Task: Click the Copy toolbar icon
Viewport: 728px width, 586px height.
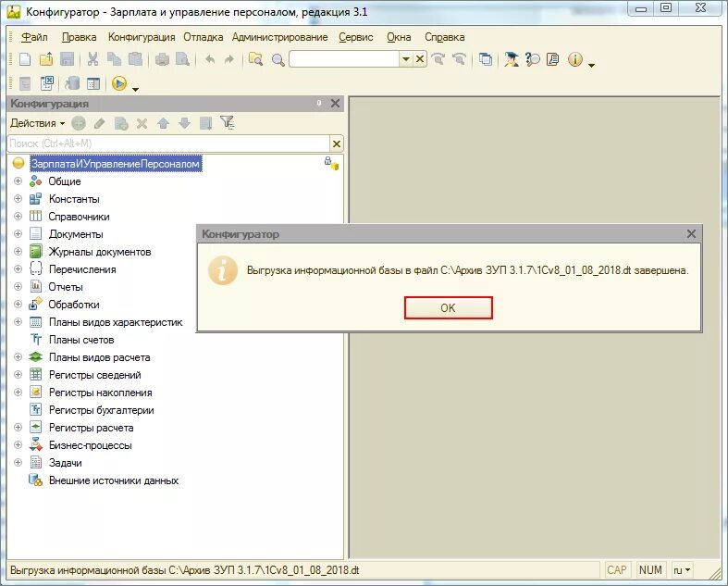Action: tap(114, 59)
